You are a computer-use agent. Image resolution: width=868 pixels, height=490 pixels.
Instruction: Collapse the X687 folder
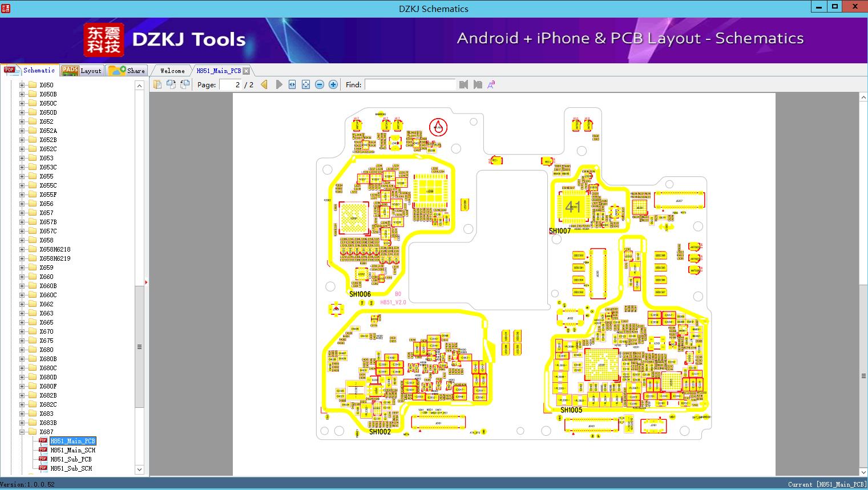[x=22, y=432]
